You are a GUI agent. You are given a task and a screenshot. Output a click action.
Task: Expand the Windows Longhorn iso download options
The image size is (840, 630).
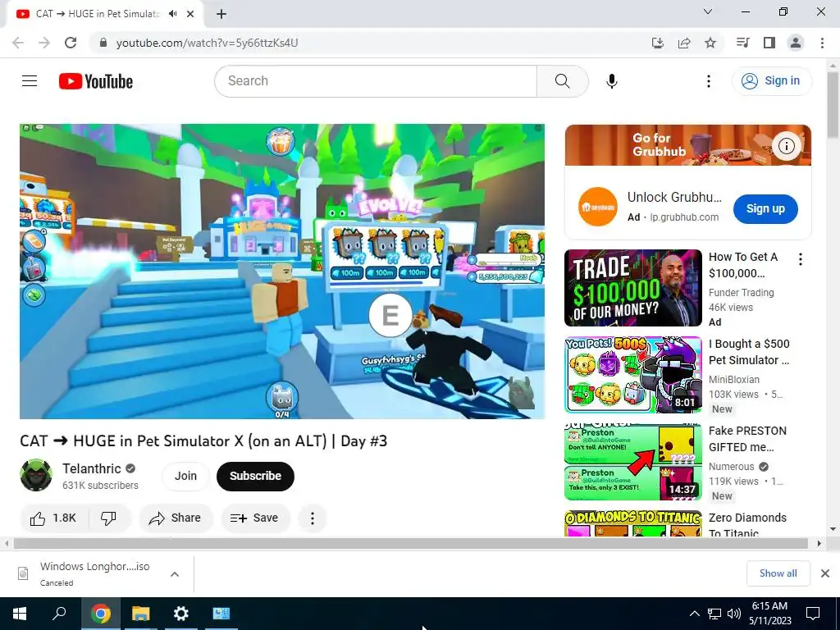pyautogui.click(x=175, y=574)
